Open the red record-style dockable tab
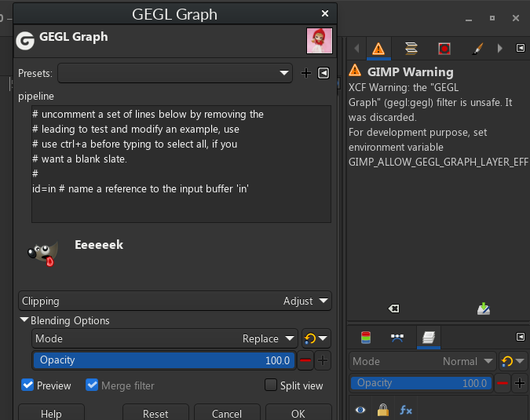Viewport: 530px width, 420px height. 444,49
